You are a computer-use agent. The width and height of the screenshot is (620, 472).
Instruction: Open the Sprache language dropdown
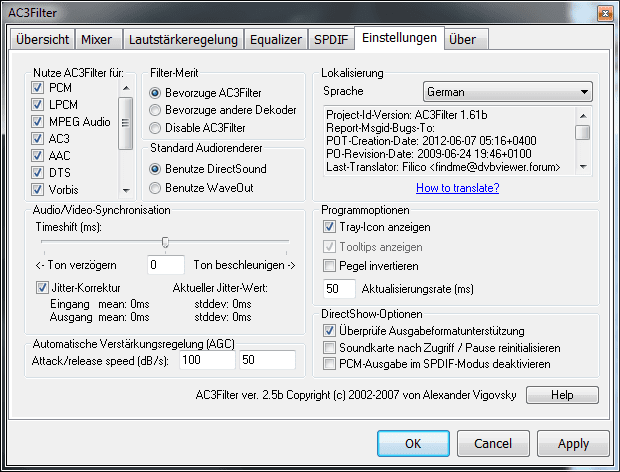(x=508, y=92)
